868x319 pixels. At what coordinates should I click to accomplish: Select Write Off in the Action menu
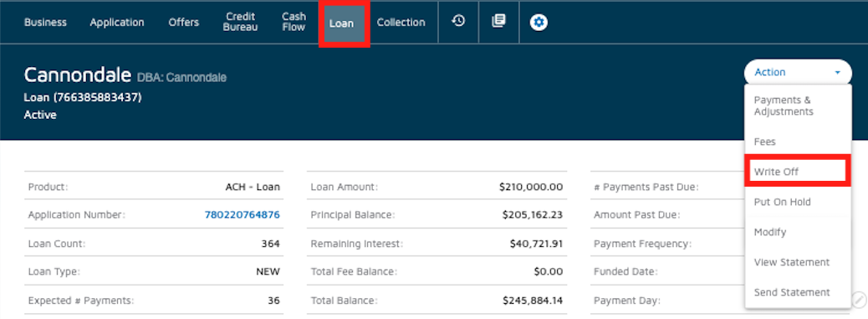tap(798, 172)
